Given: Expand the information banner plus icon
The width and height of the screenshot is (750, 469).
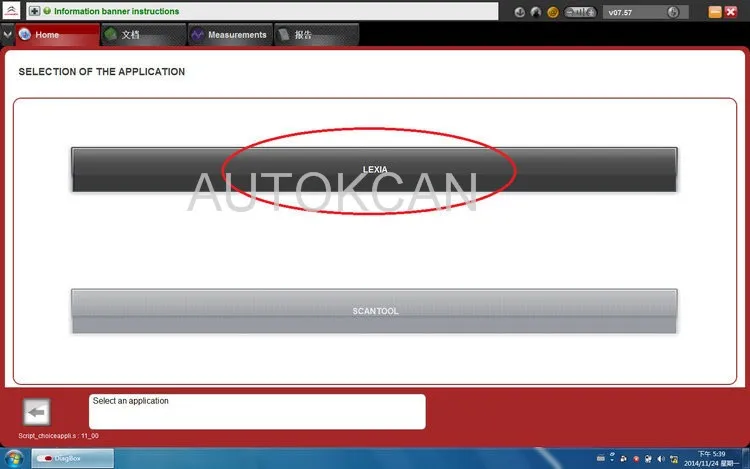Looking at the screenshot, I should click(34, 11).
